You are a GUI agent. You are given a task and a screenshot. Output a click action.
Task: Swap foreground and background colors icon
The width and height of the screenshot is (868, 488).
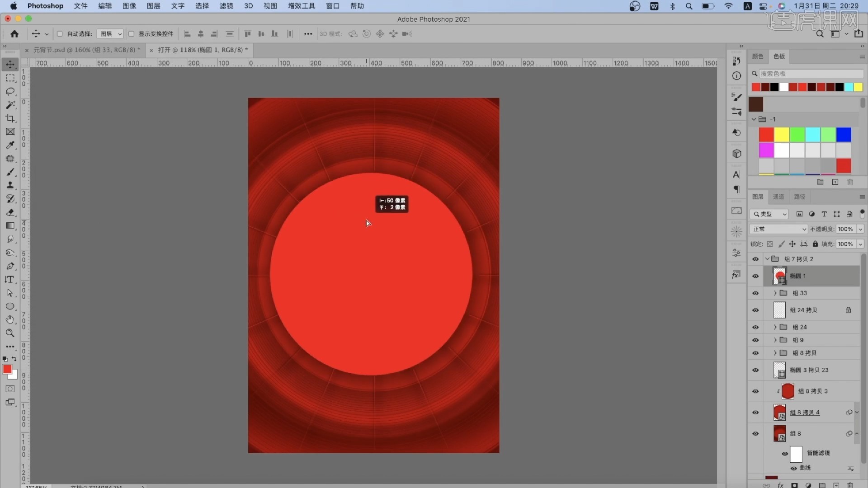pos(14,359)
